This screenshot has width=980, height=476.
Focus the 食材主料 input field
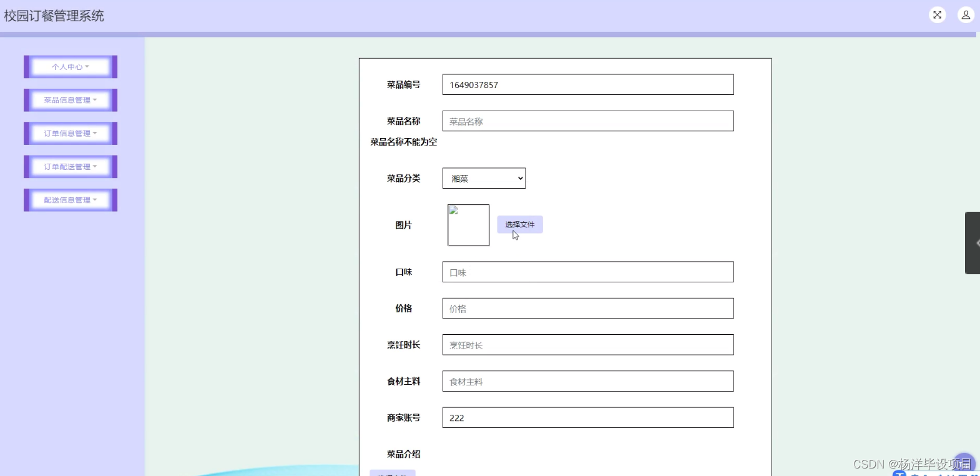click(x=588, y=381)
